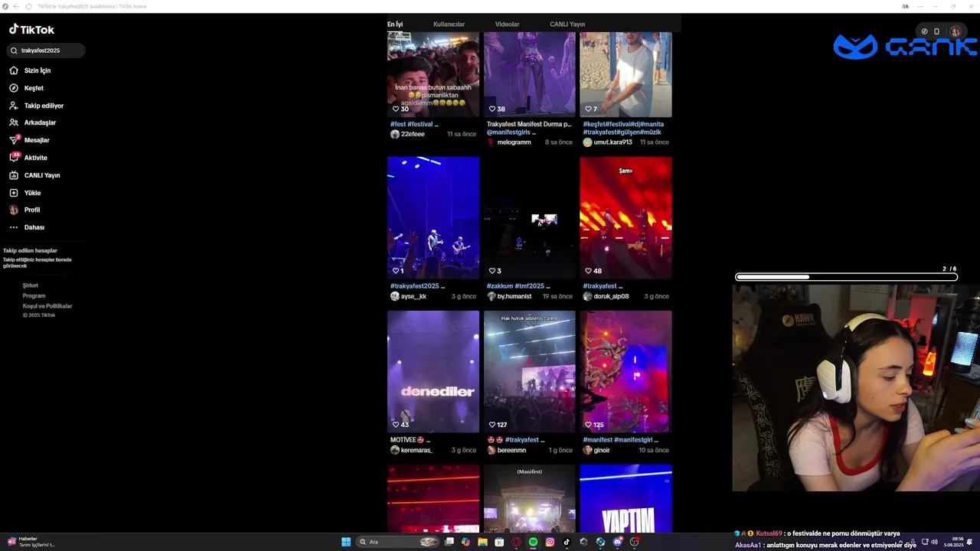Click the #trakyafest2025 hashtag caption

[417, 286]
